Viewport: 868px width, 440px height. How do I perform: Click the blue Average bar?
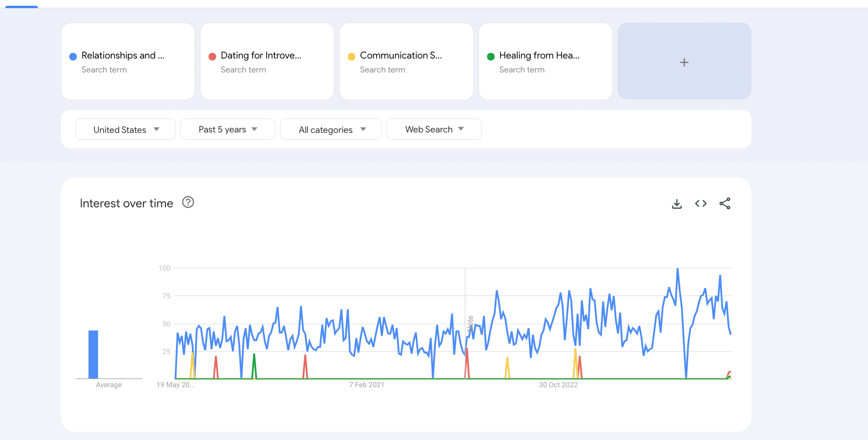[x=93, y=354]
